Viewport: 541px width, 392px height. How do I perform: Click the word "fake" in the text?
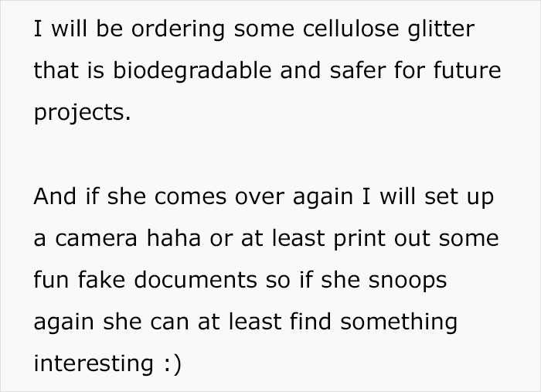(x=101, y=280)
